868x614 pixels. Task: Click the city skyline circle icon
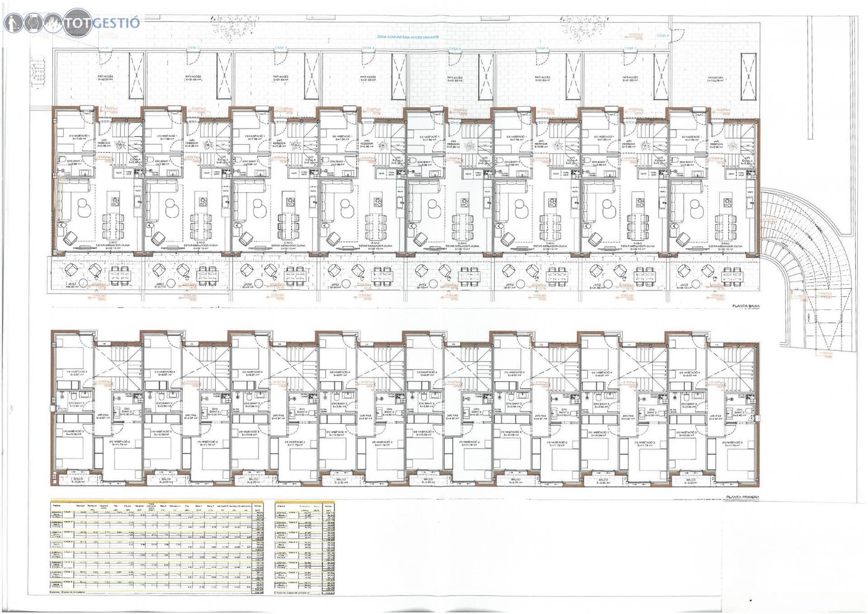[54, 23]
